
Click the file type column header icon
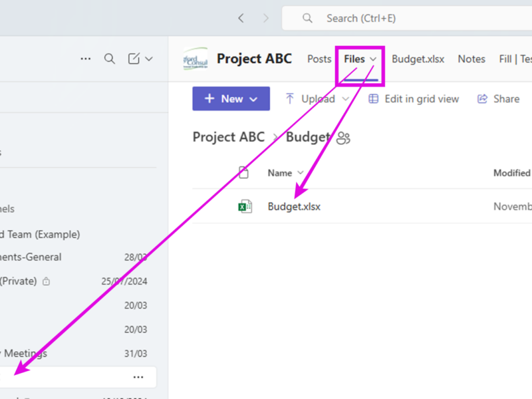coord(243,173)
